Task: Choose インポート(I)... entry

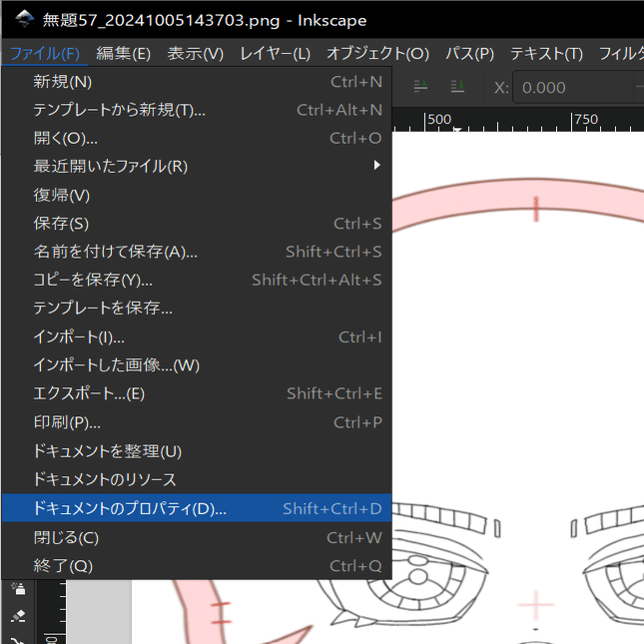Action: pos(197,337)
